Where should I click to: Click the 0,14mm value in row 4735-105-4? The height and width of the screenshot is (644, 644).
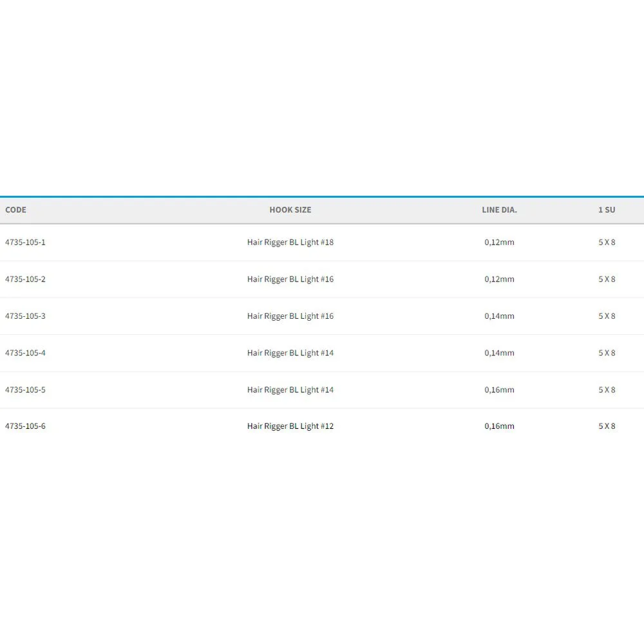(x=499, y=353)
